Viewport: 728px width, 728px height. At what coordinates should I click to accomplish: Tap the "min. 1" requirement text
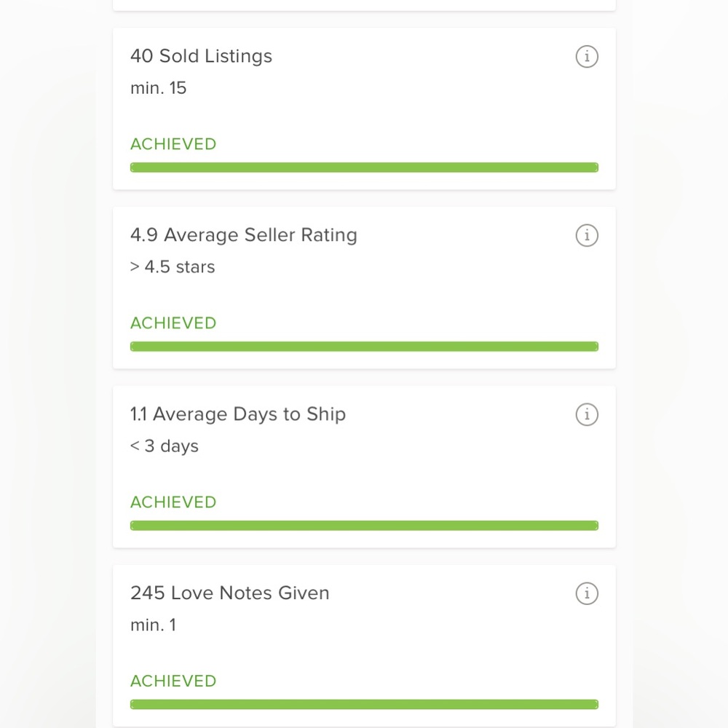(153, 625)
